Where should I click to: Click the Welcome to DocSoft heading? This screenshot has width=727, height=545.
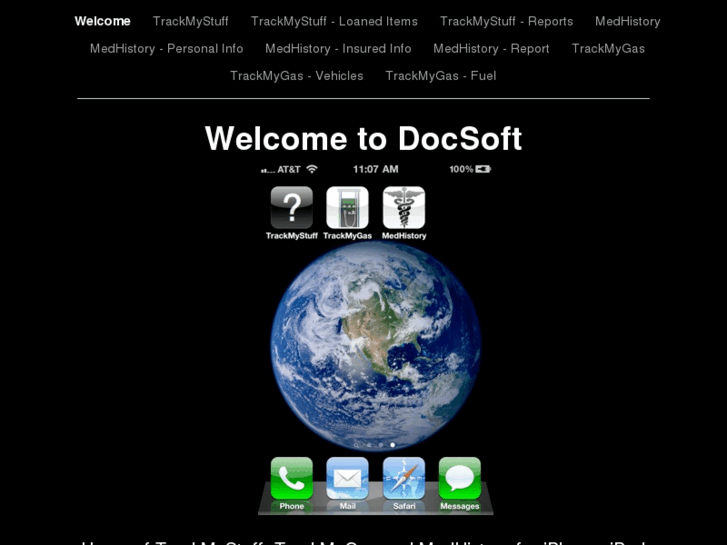point(364,138)
